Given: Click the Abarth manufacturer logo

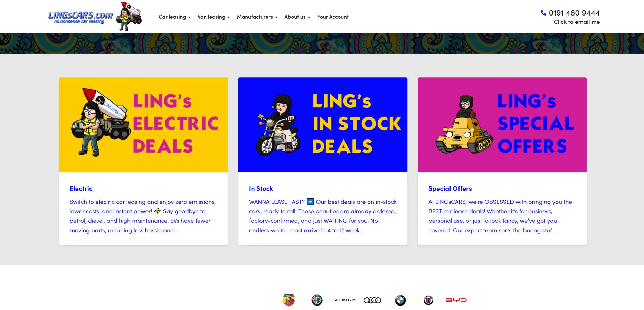Looking at the screenshot, I should [x=289, y=300].
